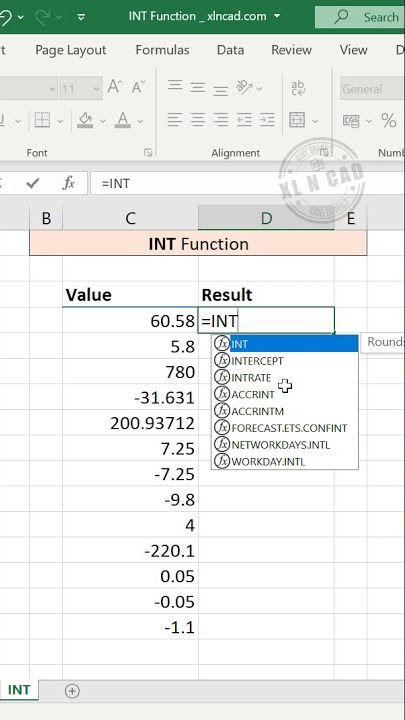
Task: Click the Insert Function fx icon
Action: point(68,184)
